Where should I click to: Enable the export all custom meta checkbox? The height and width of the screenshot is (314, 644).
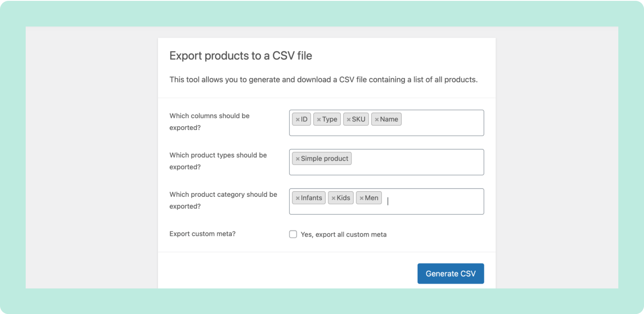pos(293,234)
